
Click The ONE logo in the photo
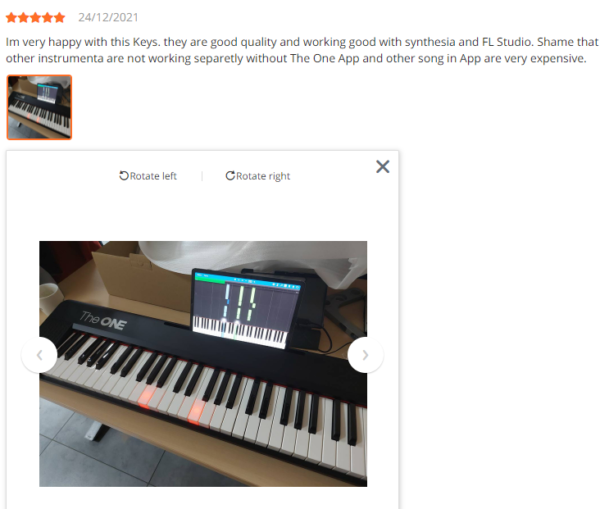103,321
